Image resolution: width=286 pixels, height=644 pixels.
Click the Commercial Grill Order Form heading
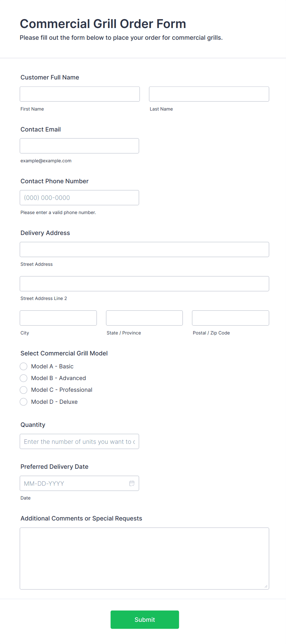[103, 24]
